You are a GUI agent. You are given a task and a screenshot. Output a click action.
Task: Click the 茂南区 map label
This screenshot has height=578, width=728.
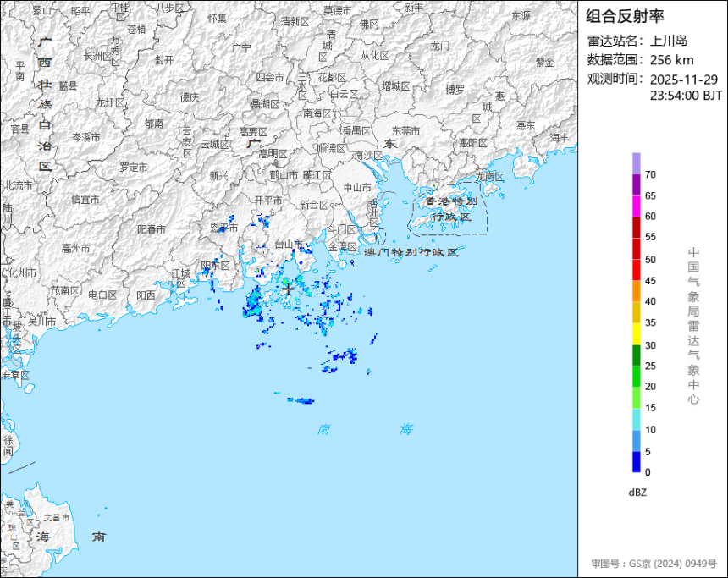(x=65, y=290)
